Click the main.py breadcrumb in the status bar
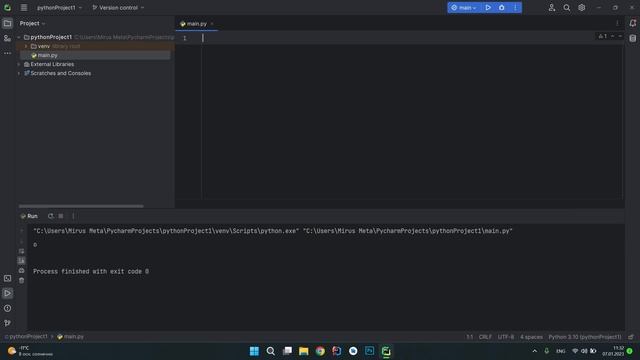The width and height of the screenshot is (640, 360). pos(70,337)
